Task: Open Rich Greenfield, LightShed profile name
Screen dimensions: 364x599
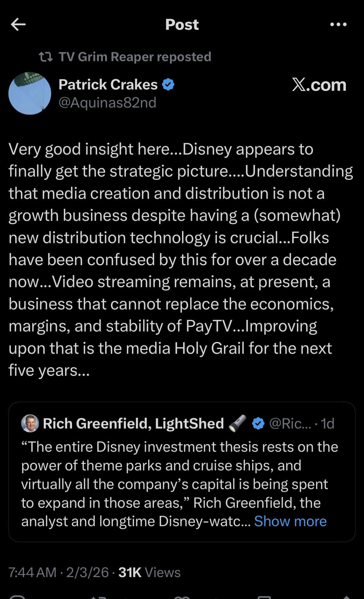Action: pyautogui.click(x=133, y=424)
